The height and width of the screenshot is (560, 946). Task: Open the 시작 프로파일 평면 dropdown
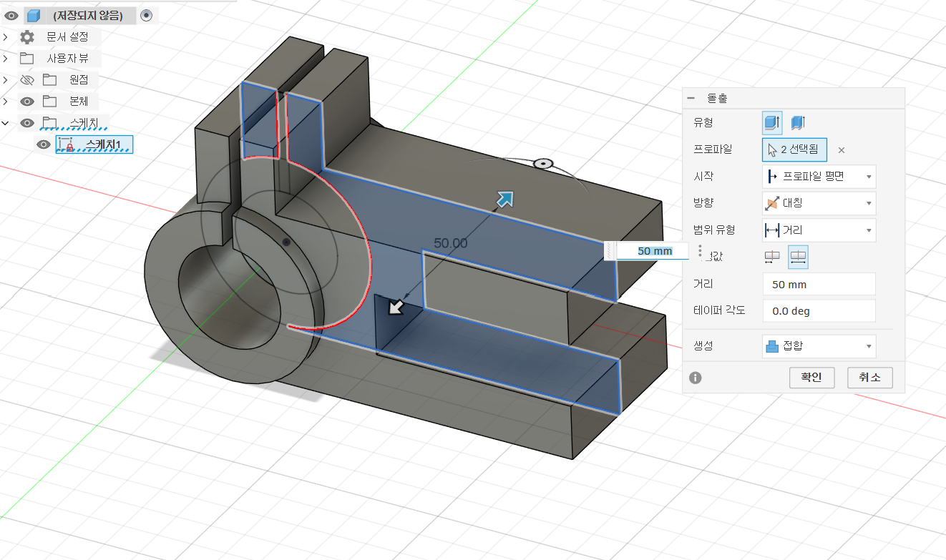(x=819, y=176)
